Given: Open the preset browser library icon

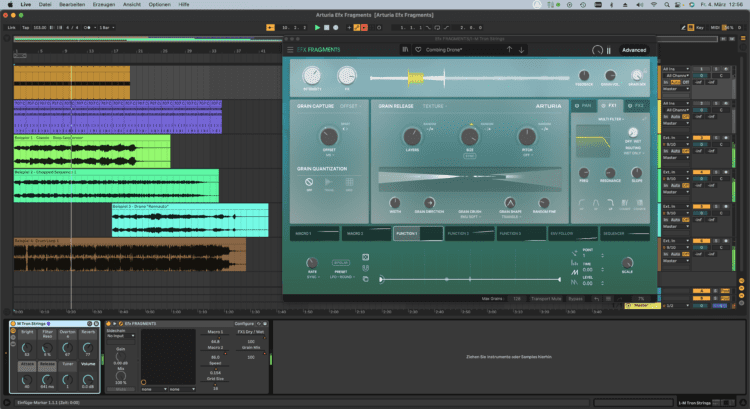Looking at the screenshot, I should (405, 50).
